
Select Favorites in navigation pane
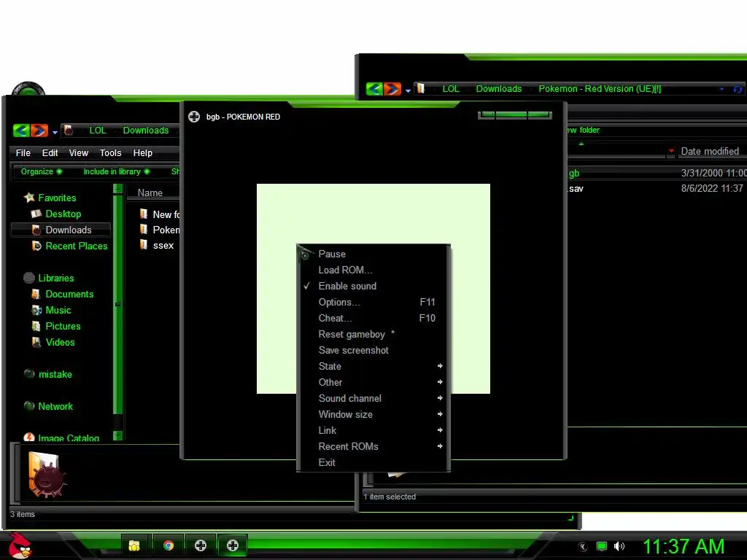(57, 198)
